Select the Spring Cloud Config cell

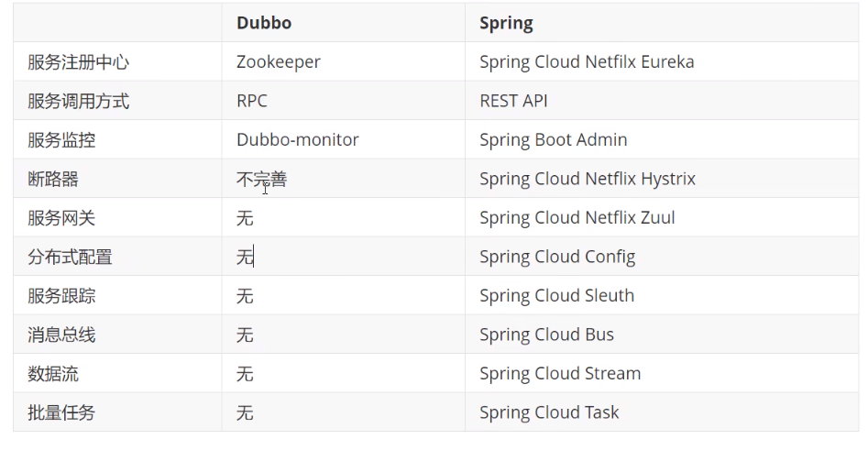click(x=556, y=257)
